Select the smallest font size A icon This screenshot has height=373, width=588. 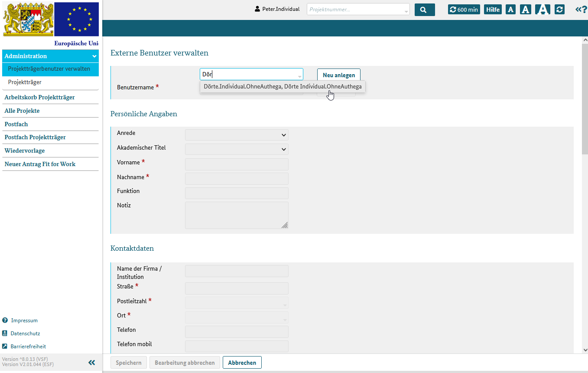(510, 10)
